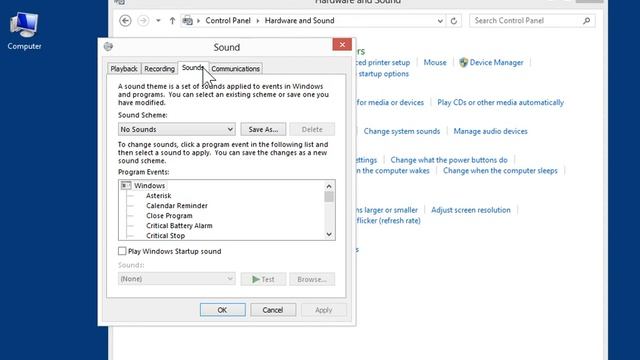The image size is (640, 360).
Task: Enable Play Windows Startup sound
Action: click(x=122, y=251)
